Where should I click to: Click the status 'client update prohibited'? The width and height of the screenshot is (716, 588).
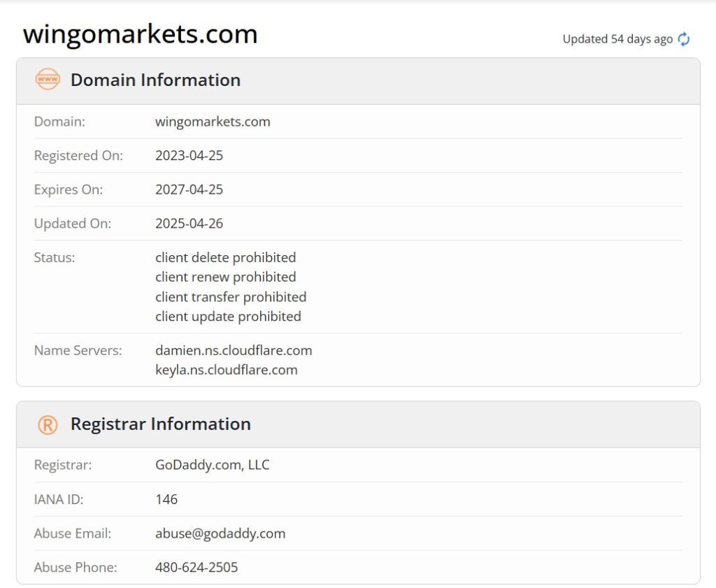coord(228,316)
